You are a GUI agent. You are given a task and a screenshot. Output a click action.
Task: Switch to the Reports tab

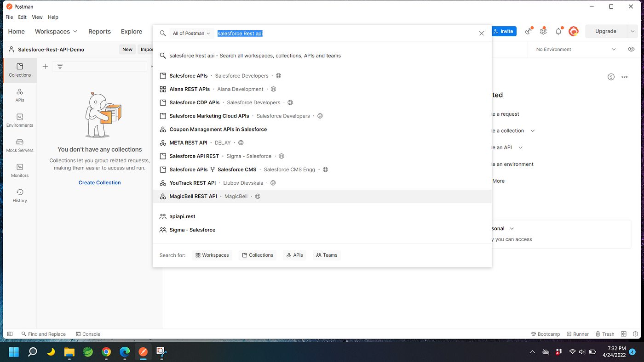click(99, 31)
